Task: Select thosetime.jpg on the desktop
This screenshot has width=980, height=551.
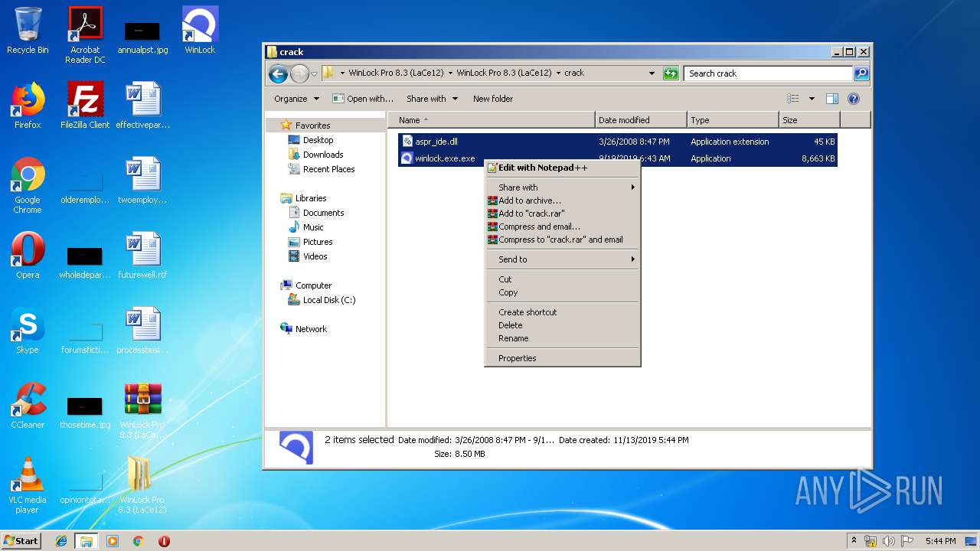Action: click(x=85, y=411)
